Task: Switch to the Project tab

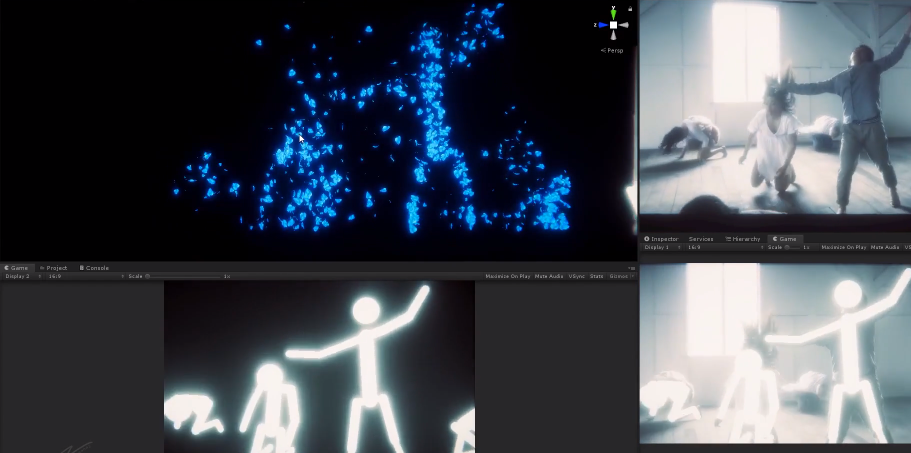Action: pos(54,268)
